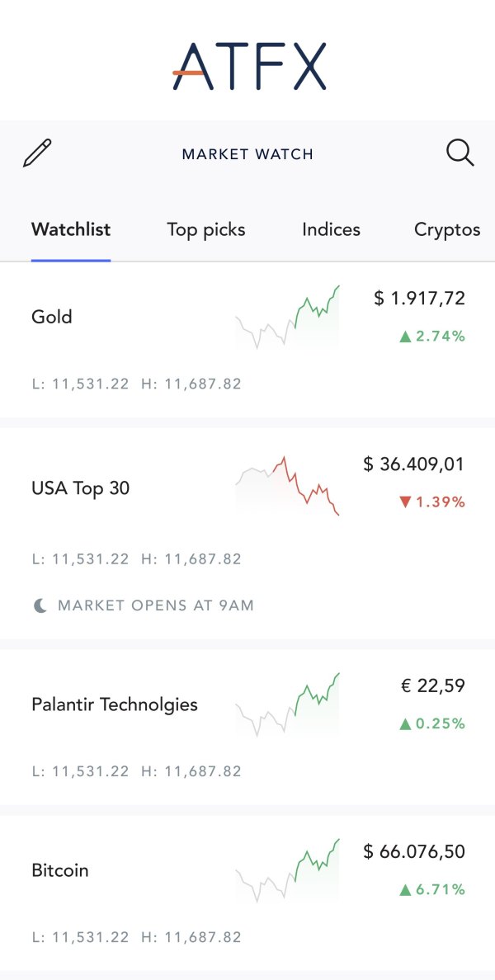Click Gold's green up-arrow percentage
495x980 pixels.
tap(432, 337)
